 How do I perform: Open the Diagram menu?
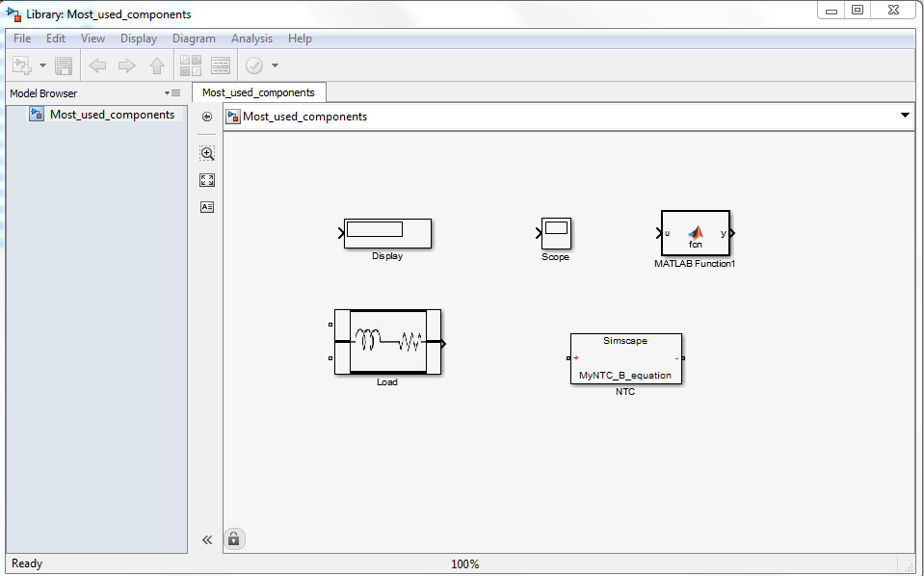click(x=194, y=39)
